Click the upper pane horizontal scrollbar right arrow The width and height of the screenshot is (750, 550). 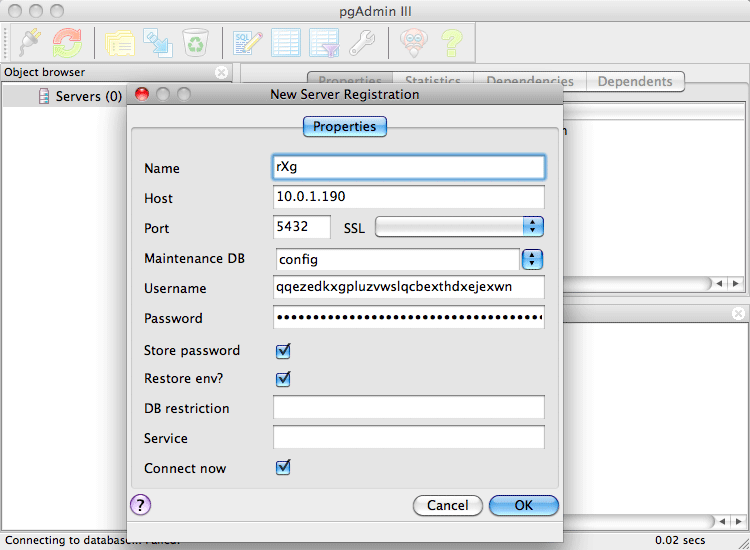click(736, 284)
